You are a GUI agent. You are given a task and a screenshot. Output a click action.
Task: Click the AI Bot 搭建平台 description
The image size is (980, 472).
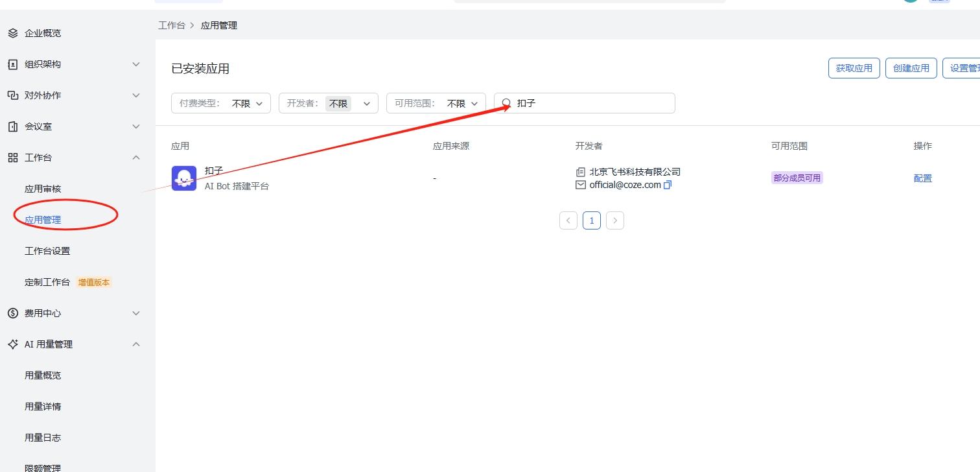click(237, 186)
